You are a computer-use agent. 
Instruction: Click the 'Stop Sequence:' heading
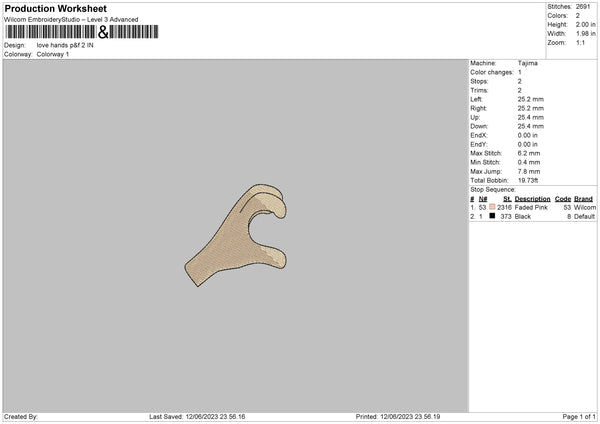493,190
